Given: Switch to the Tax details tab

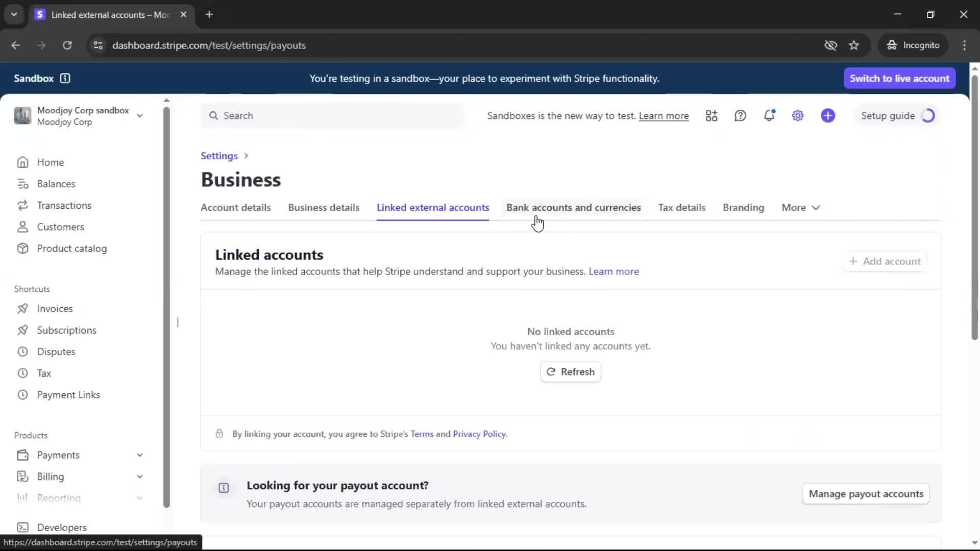Looking at the screenshot, I should (x=681, y=208).
